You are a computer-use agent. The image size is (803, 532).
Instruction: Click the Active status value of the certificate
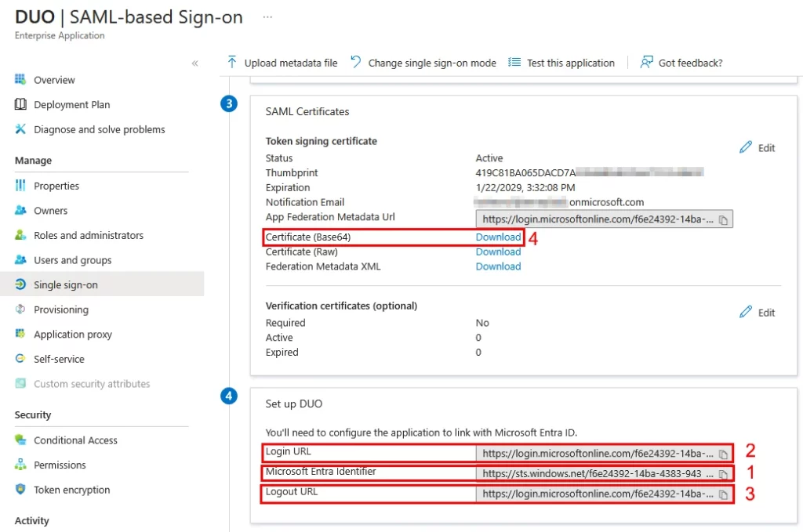[489, 158]
